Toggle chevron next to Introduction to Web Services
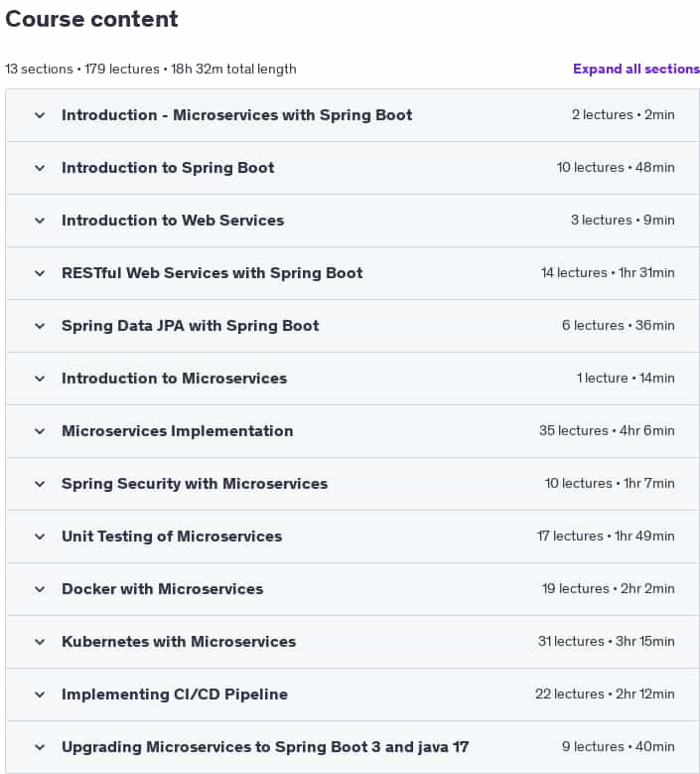 40,221
